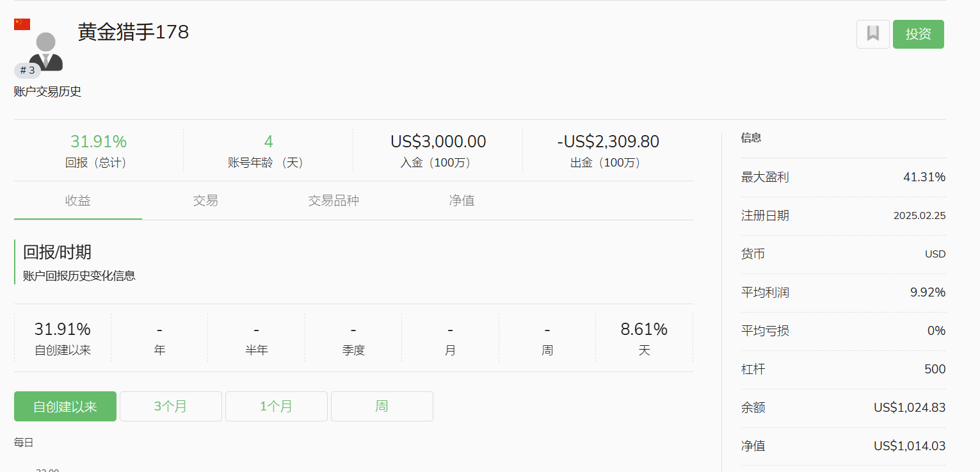Open the 交易 tab
This screenshot has height=472, width=980.
(x=205, y=200)
